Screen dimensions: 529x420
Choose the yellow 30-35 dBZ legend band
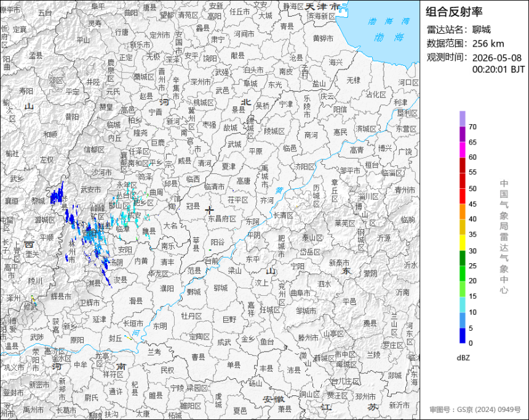click(462, 242)
